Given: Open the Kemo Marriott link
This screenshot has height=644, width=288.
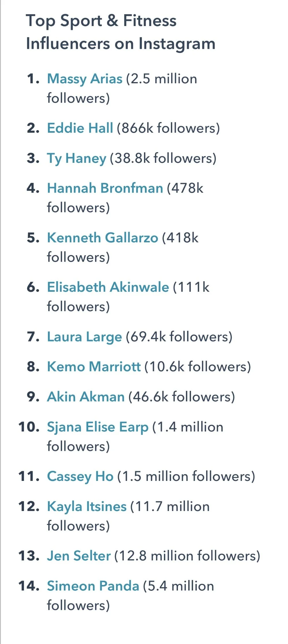Looking at the screenshot, I should (94, 367).
